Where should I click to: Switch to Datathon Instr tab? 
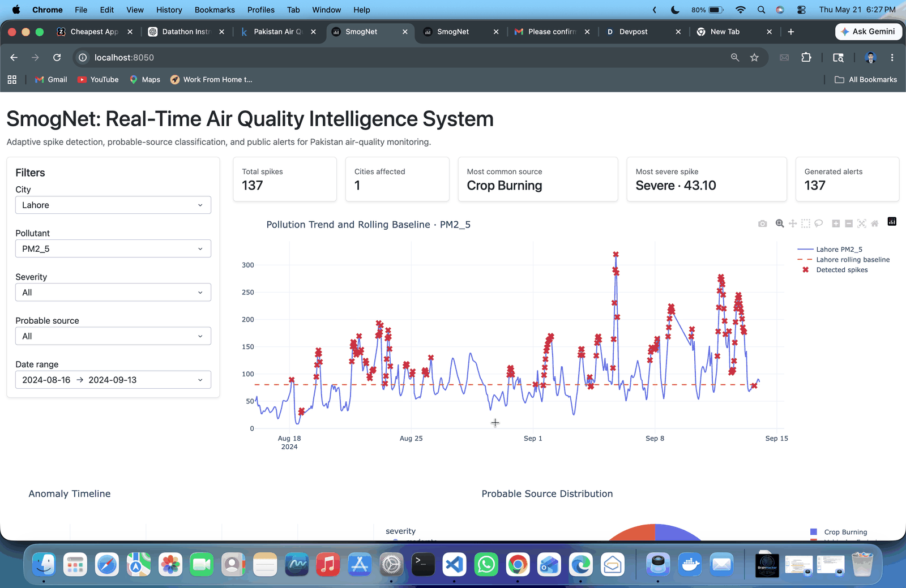pos(186,32)
